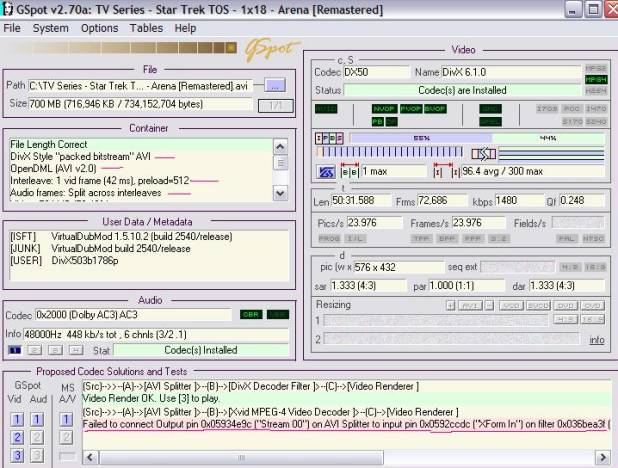
Task: Click the NTSC indicator
Action: [x=593, y=239]
